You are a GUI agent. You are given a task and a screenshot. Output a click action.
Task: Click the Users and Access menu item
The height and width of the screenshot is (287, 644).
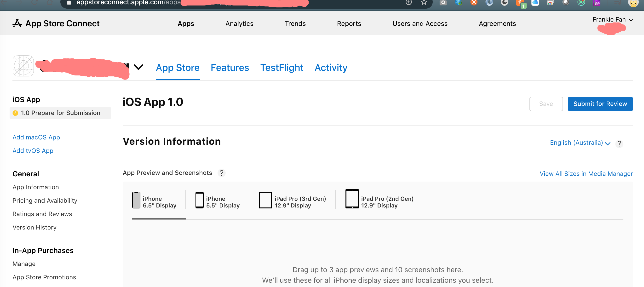(x=420, y=23)
